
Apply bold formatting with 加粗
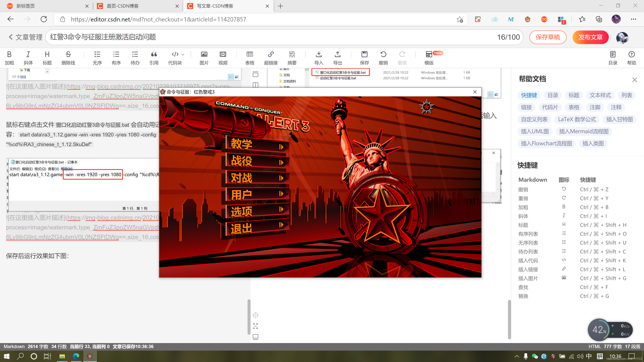coord(9,58)
